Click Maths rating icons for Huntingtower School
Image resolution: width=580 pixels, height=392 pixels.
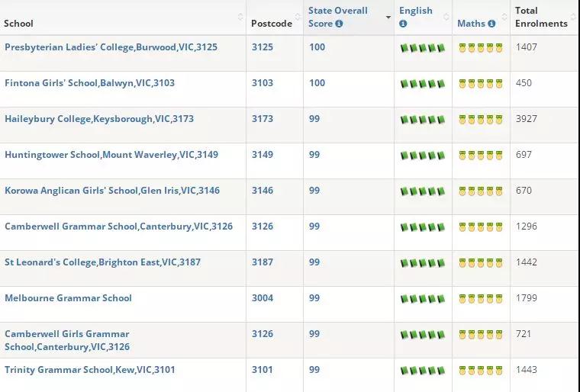[481, 156]
